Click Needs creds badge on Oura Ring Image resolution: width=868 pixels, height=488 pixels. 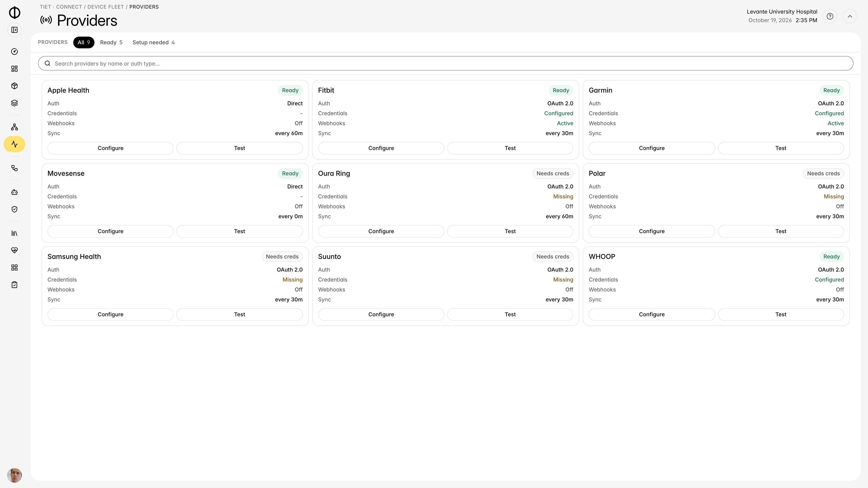click(553, 174)
